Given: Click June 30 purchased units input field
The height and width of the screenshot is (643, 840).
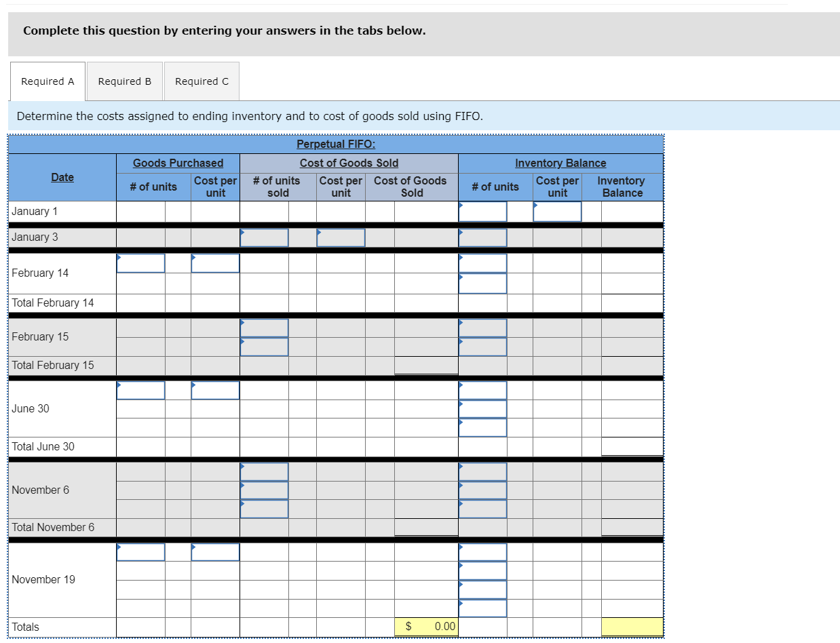Looking at the screenshot, I should pos(140,390).
